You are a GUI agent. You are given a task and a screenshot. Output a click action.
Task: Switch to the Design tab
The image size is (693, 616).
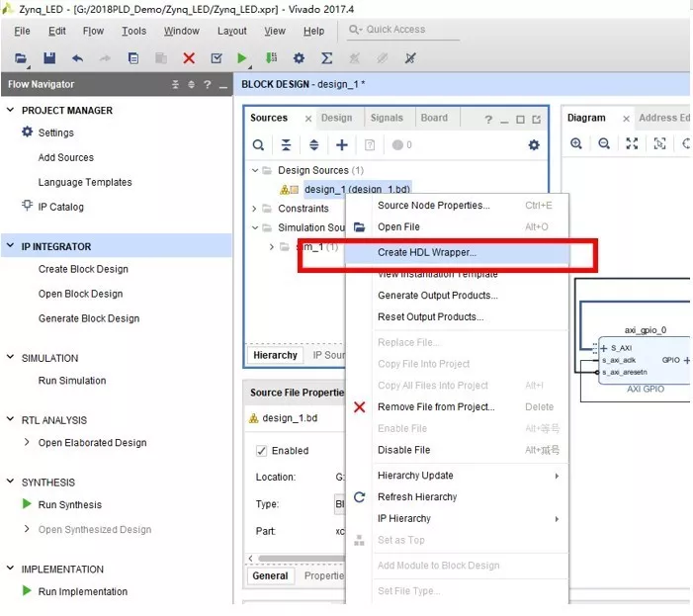pyautogui.click(x=337, y=118)
